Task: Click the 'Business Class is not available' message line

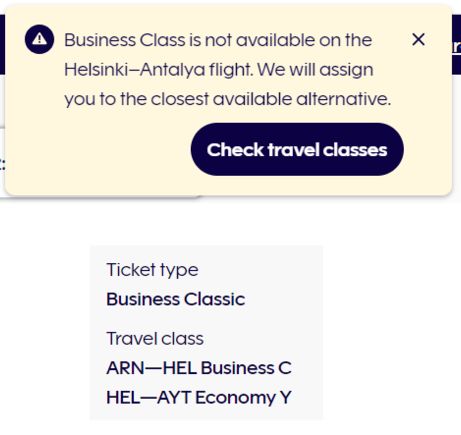Action: tap(218, 40)
